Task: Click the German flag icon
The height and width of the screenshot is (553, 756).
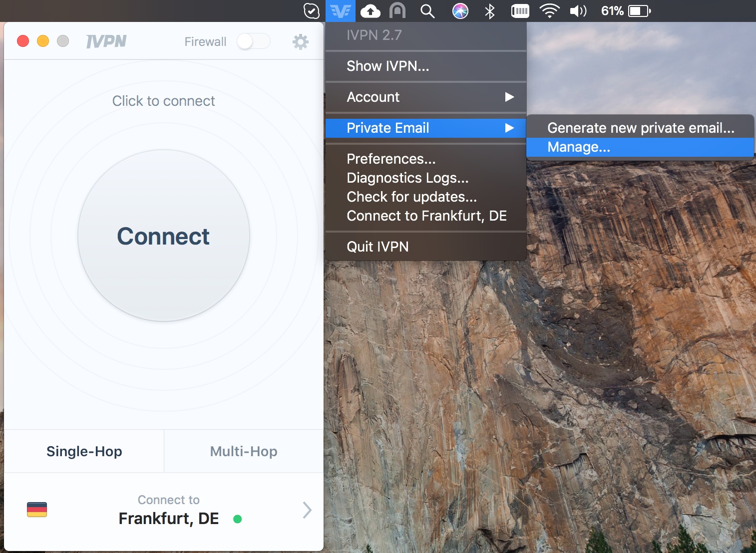Action: (x=37, y=510)
